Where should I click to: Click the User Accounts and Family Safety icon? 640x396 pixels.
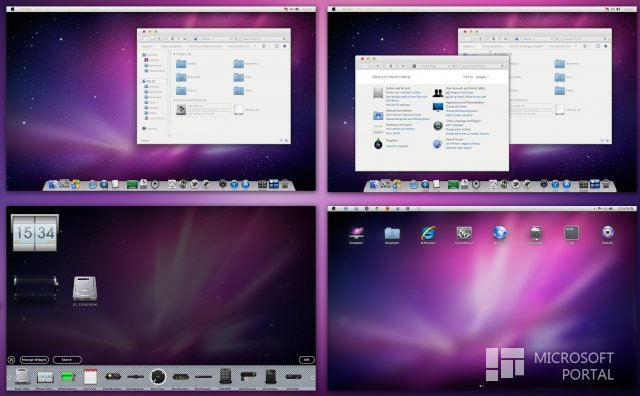coord(438,93)
